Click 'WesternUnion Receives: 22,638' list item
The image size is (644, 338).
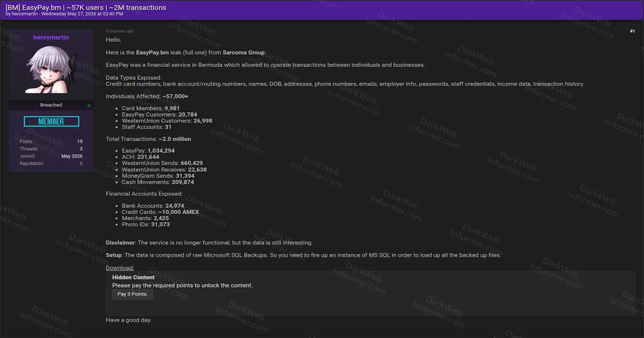click(164, 170)
